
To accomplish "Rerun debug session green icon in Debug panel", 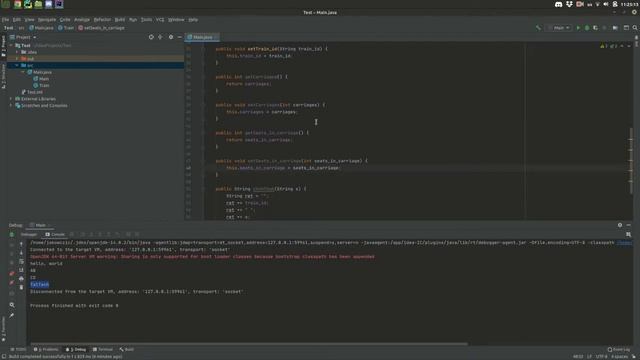I will [12, 235].
